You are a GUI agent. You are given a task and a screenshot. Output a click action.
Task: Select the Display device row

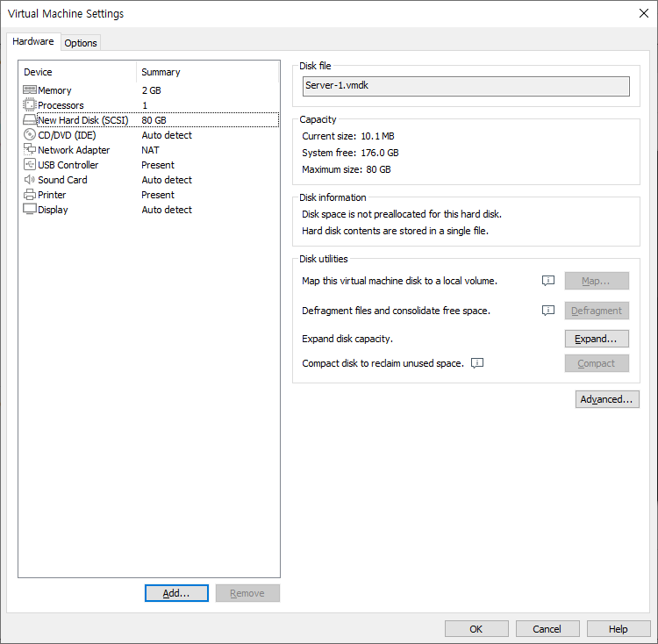pos(150,210)
